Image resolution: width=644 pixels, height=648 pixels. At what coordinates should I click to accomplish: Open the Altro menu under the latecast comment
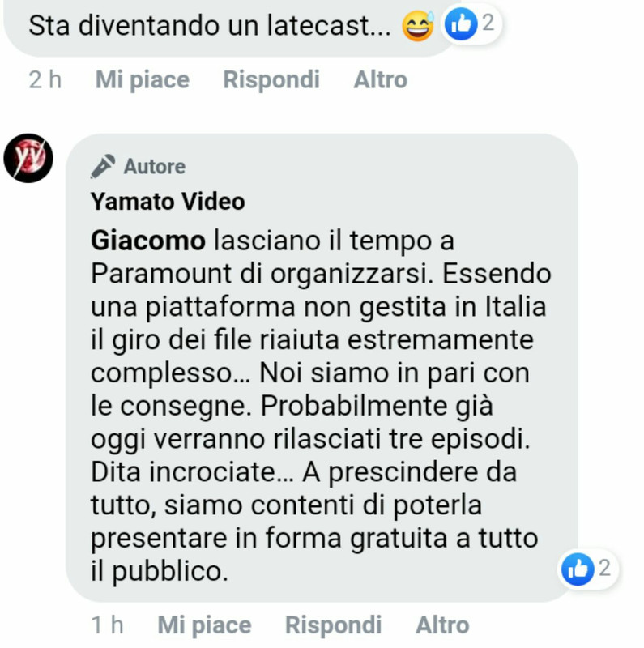(380, 79)
